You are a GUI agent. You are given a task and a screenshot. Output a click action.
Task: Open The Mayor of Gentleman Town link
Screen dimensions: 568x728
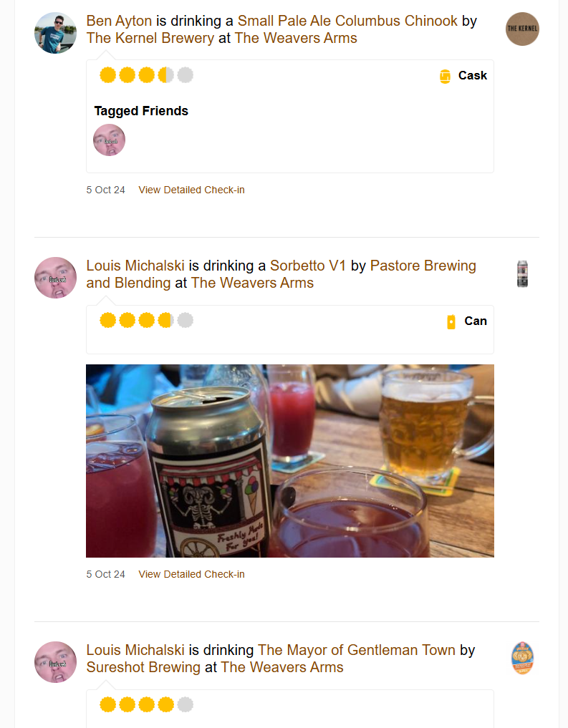coord(357,650)
